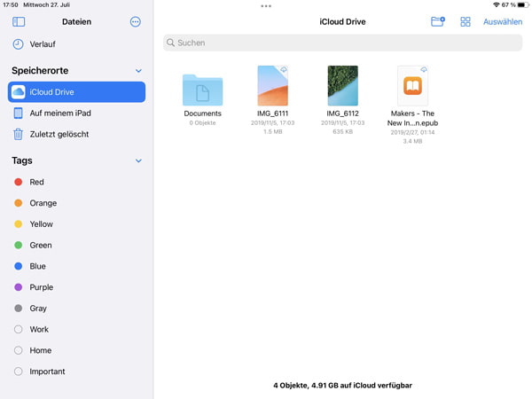This screenshot has height=399, width=532.
Task: Click the blue tag color dot
Action: (19, 266)
